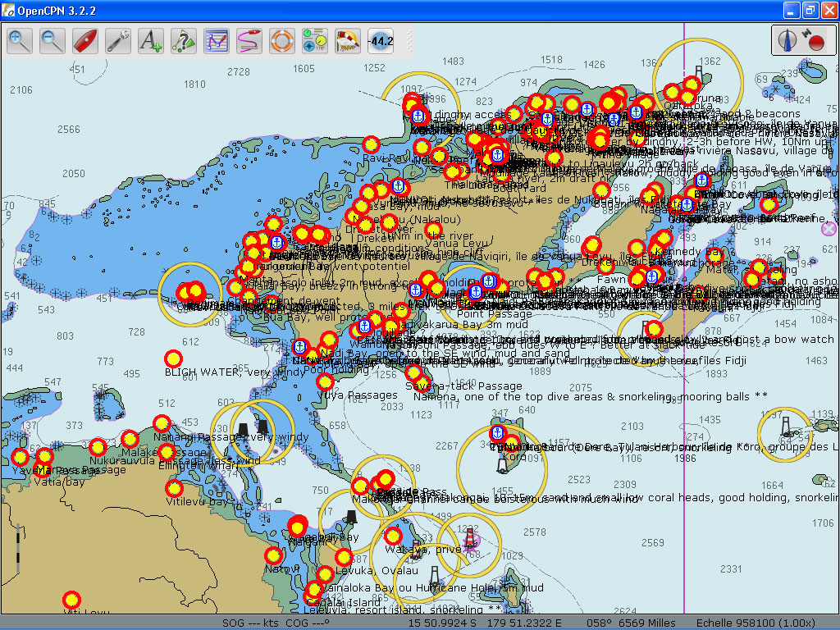Click the '058° 6569 Milles' bearing readout
The image size is (840, 630).
631,623
